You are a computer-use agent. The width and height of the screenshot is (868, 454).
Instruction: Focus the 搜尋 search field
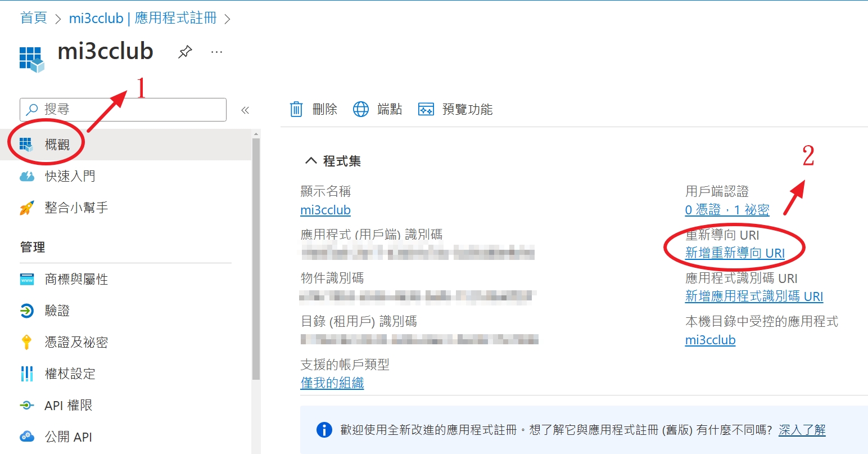123,110
